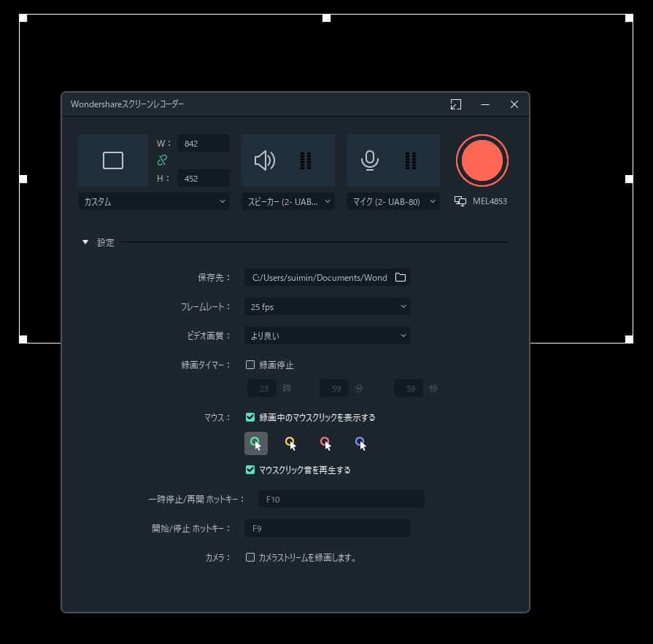Open the カスタム capture size dropdown
653x644 pixels.
click(x=154, y=201)
